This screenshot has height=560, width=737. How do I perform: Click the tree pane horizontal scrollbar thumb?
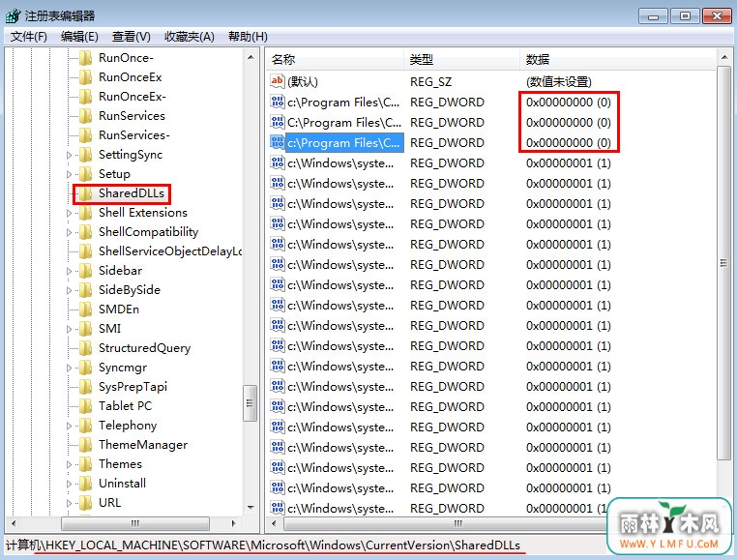point(135,523)
